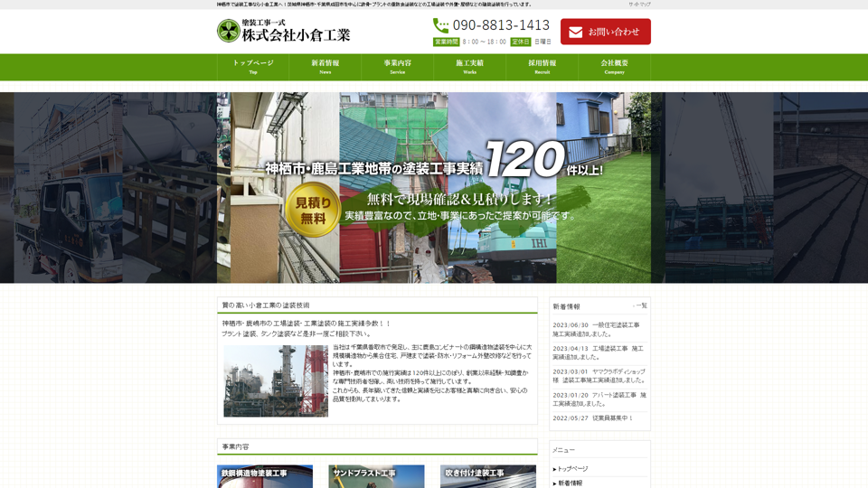This screenshot has width=868, height=488.
Task: Click the green phone icon
Action: coord(440,25)
